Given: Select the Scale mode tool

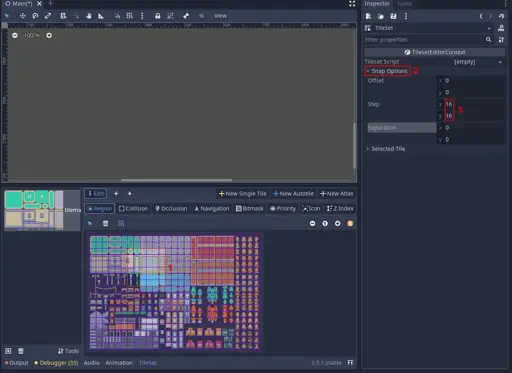Looking at the screenshot, I should [x=48, y=16].
